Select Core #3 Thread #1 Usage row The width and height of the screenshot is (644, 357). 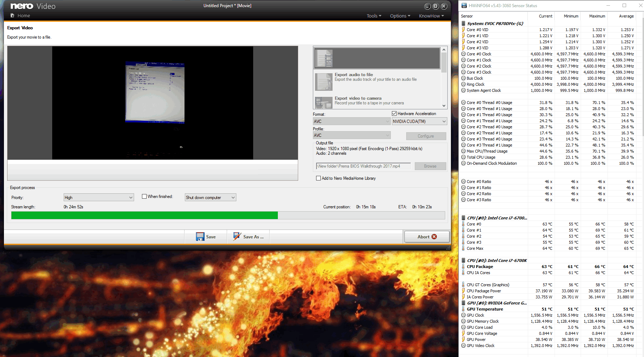tap(548, 145)
